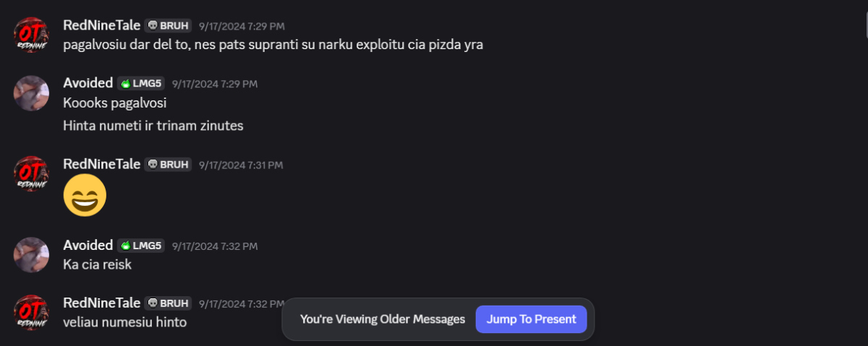The width and height of the screenshot is (868, 346).
Task: Open the RedNineTale avatar on the last message
Action: coord(32,312)
